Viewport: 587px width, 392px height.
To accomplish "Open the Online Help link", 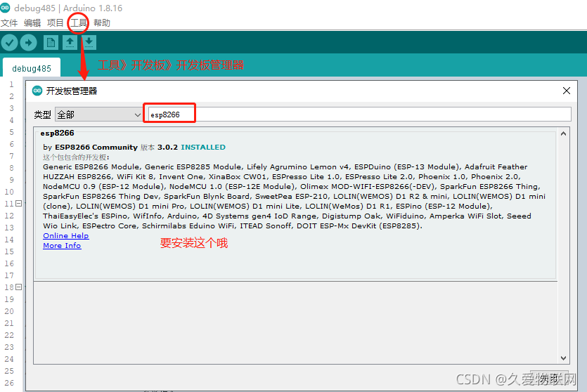I will click(x=66, y=235).
